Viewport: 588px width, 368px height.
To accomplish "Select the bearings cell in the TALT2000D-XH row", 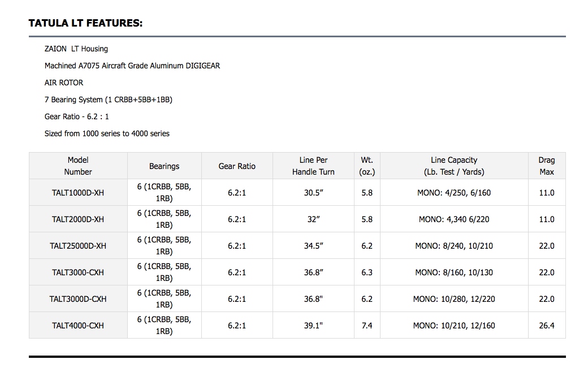I will (x=165, y=219).
